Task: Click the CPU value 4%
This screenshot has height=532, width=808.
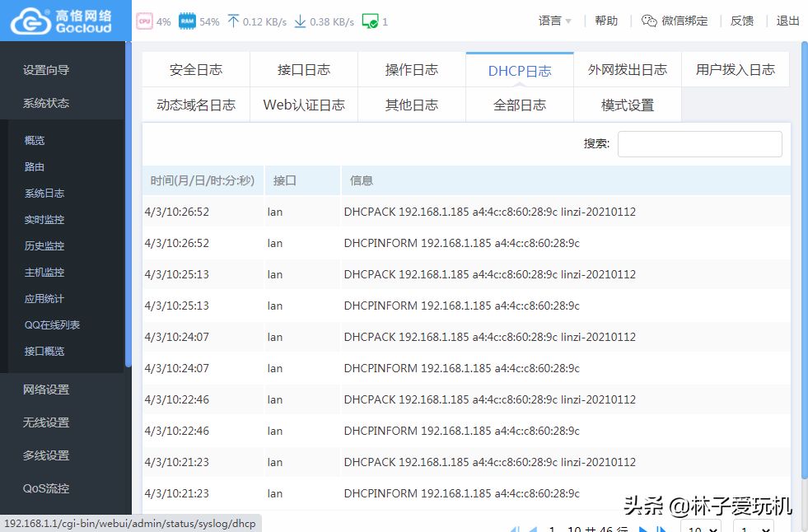Action: 163,21
